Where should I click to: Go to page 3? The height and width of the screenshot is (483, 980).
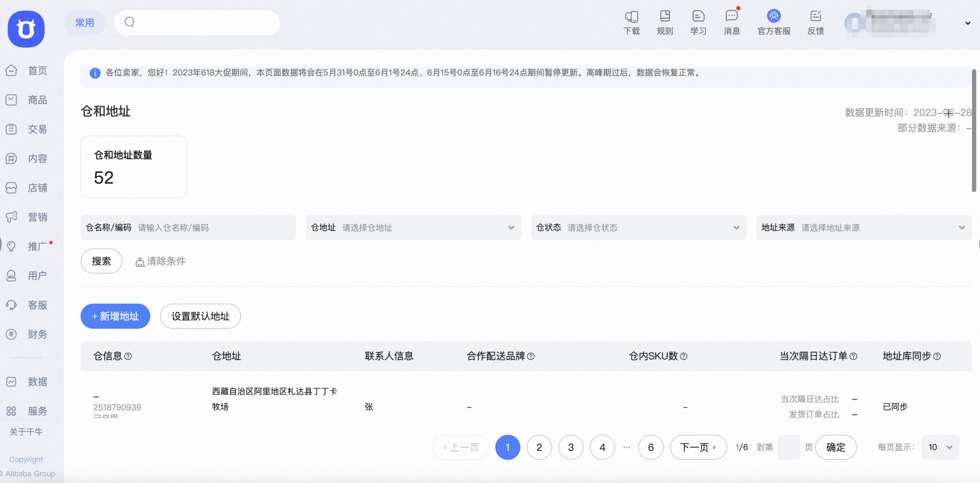571,447
